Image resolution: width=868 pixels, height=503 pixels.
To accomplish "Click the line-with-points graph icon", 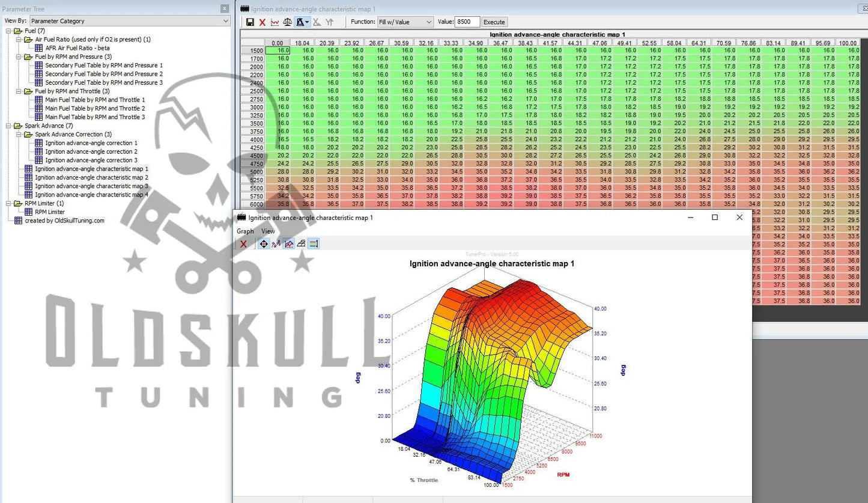I will [x=276, y=244].
